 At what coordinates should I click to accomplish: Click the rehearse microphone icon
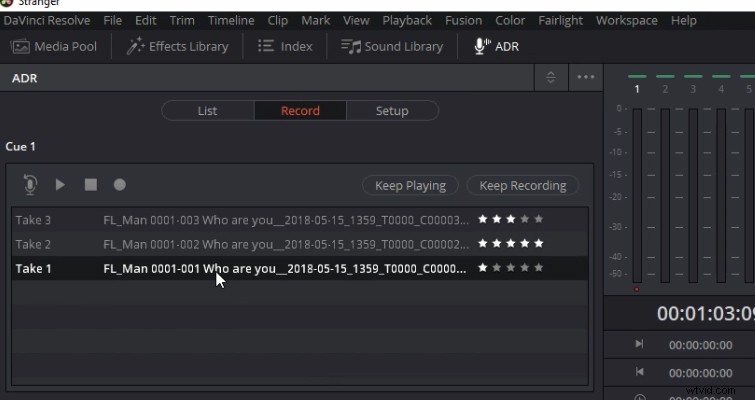click(30, 185)
